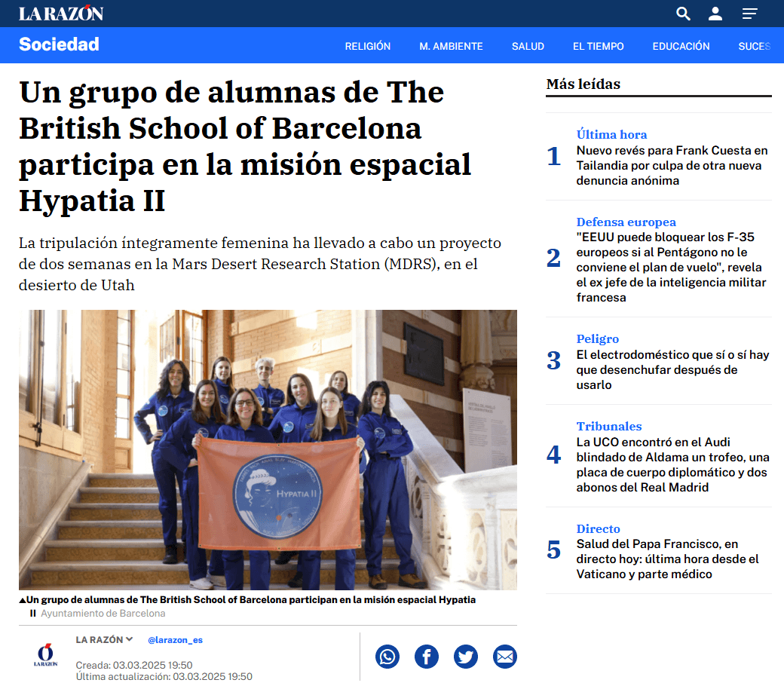Image resolution: width=784 pixels, height=686 pixels.
Task: Open the M. Ambiente section tab
Action: coord(451,46)
